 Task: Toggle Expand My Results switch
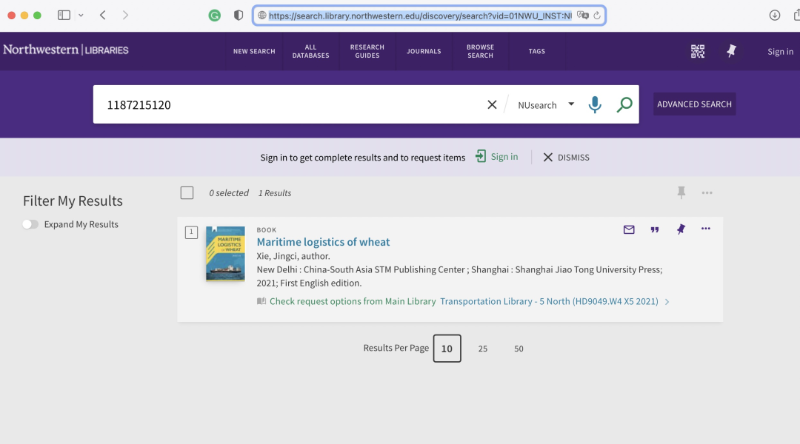[30, 224]
